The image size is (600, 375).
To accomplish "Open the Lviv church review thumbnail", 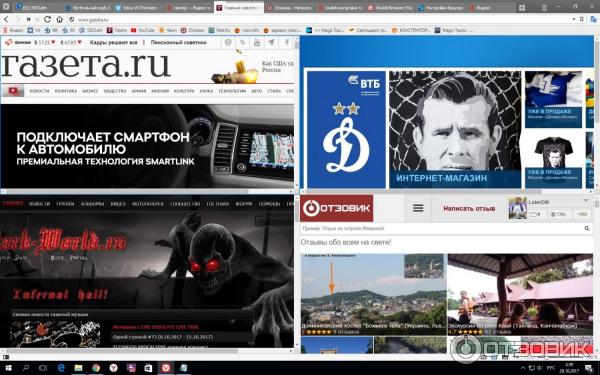I will pos(373,294).
